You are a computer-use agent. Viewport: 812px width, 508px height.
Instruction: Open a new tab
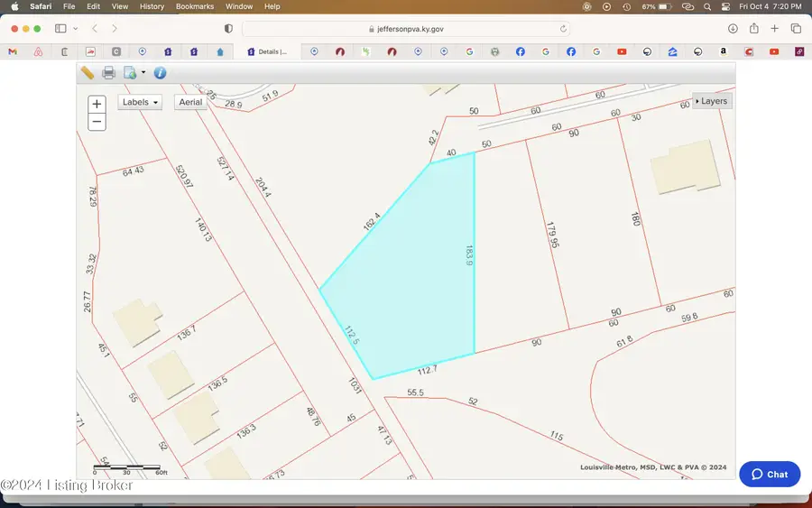point(775,29)
